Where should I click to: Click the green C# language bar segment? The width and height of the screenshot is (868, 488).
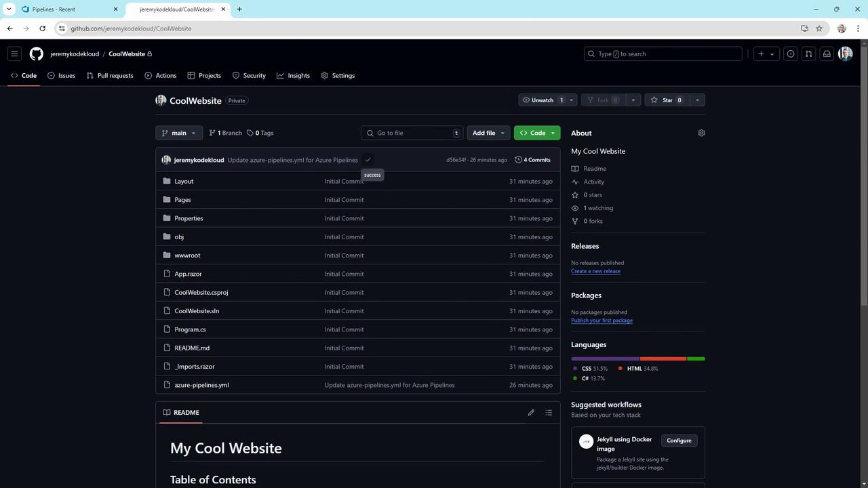[696, 359]
